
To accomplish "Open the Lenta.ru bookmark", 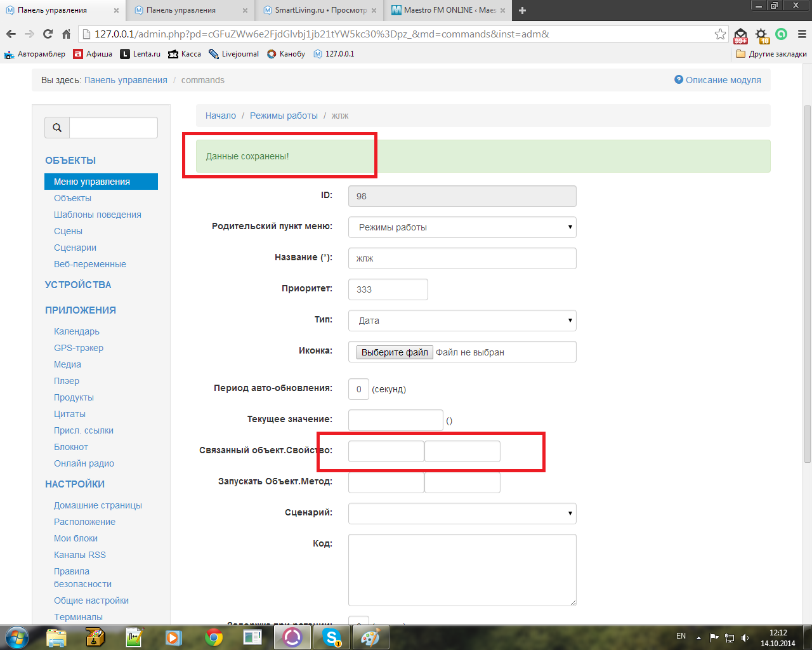I will pos(140,54).
